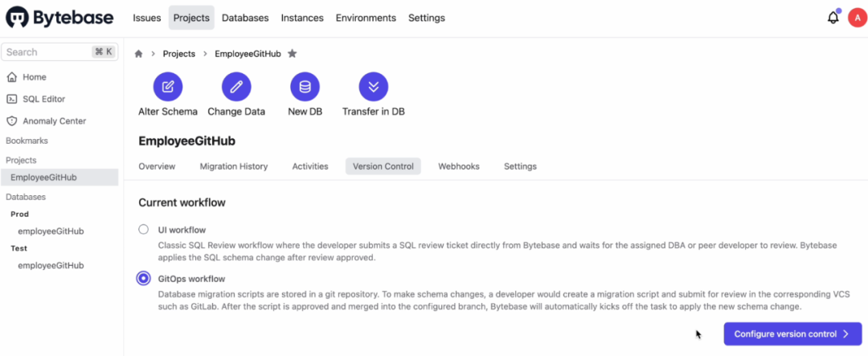
Task: Click the Change Data pencil icon
Action: coord(236,87)
